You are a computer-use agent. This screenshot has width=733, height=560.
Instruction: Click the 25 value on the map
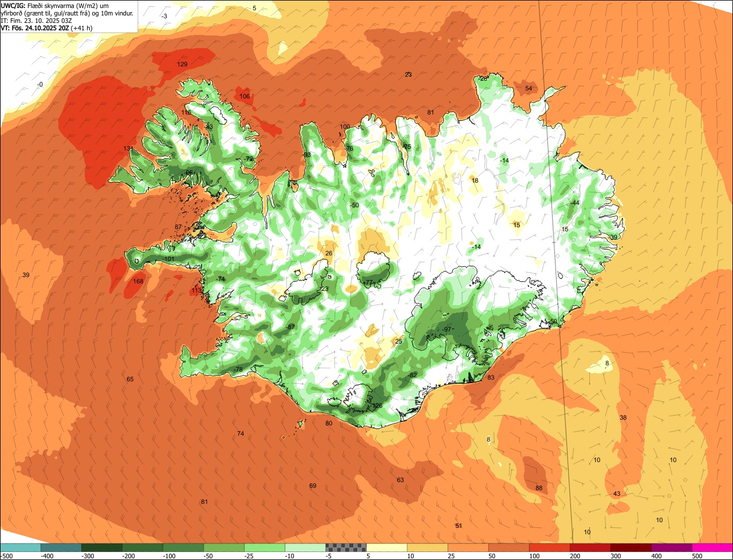click(x=399, y=342)
